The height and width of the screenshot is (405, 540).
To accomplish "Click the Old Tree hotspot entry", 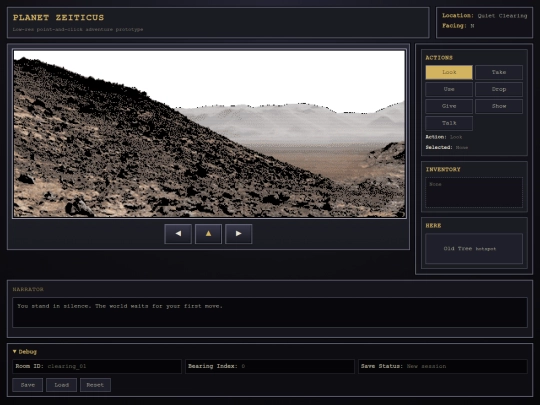I will point(474,249).
